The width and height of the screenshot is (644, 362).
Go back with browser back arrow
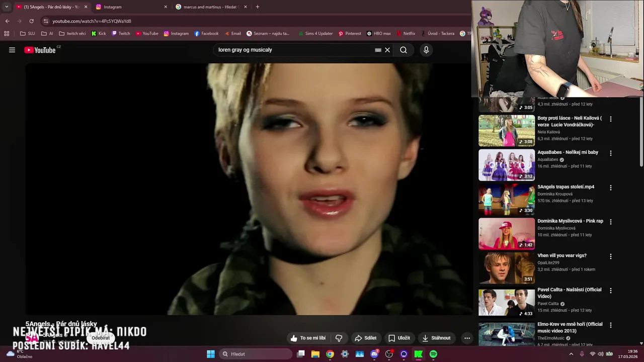tap(7, 21)
